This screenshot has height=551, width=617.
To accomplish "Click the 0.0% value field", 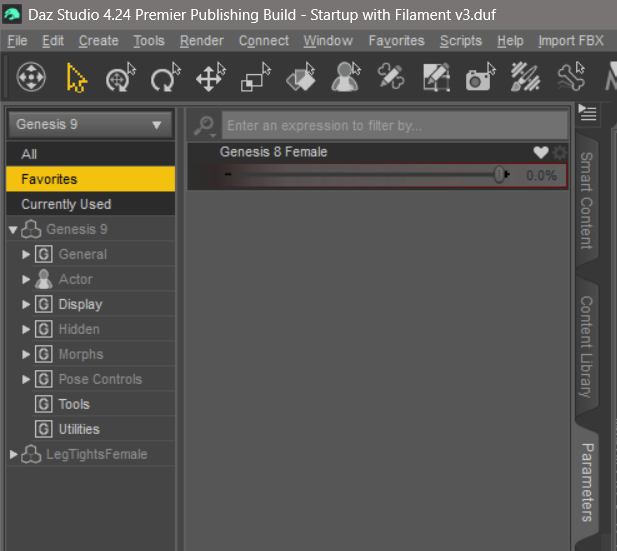I will (541, 176).
